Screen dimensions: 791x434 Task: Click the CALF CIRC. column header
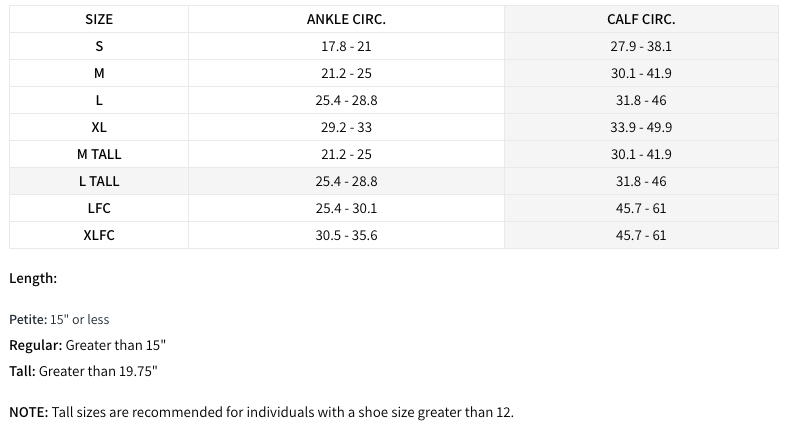tap(641, 19)
